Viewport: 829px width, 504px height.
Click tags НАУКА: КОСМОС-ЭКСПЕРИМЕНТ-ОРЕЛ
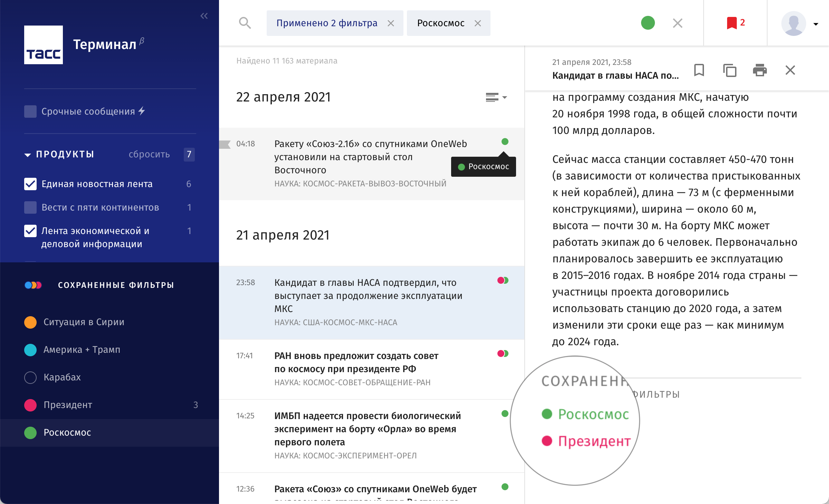click(345, 456)
